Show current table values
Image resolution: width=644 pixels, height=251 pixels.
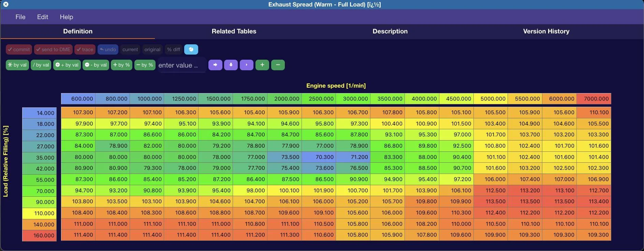(130, 49)
